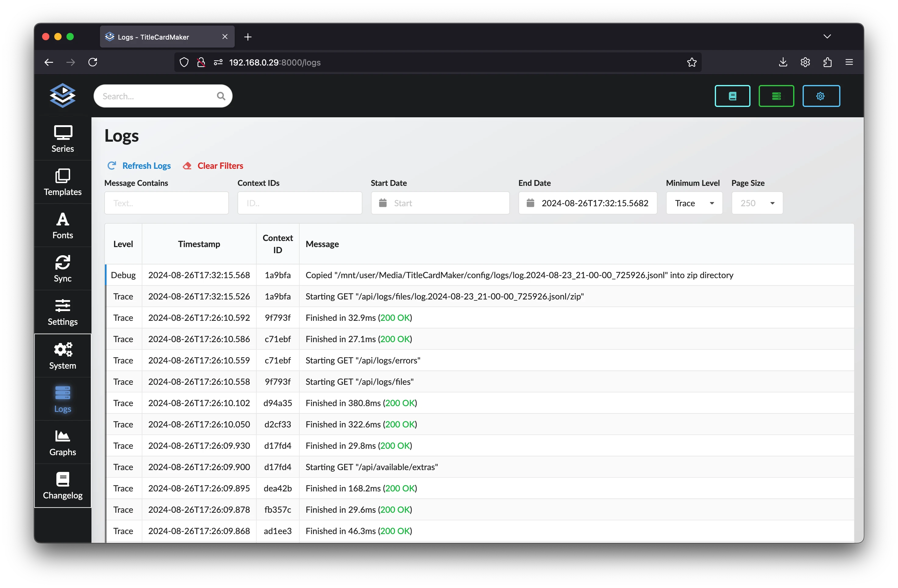Type in Message Contains text field
898x588 pixels.
click(166, 202)
